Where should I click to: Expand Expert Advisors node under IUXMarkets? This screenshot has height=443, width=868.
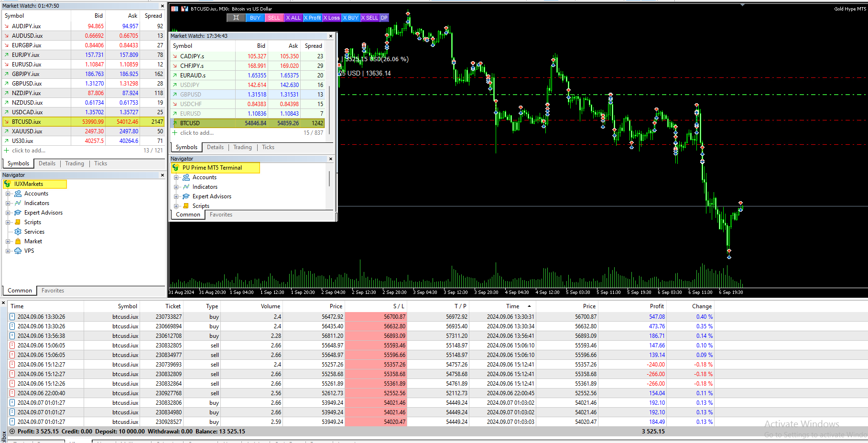coord(8,213)
